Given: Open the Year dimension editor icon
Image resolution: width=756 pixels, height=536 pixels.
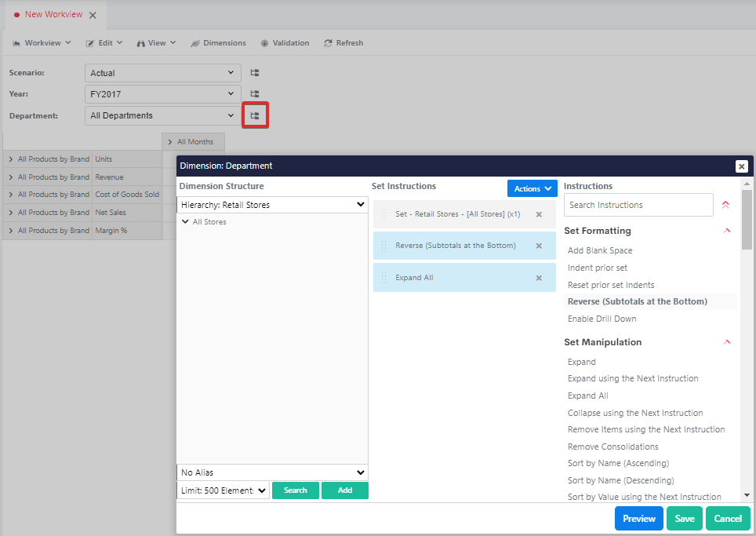Looking at the screenshot, I should (x=255, y=94).
